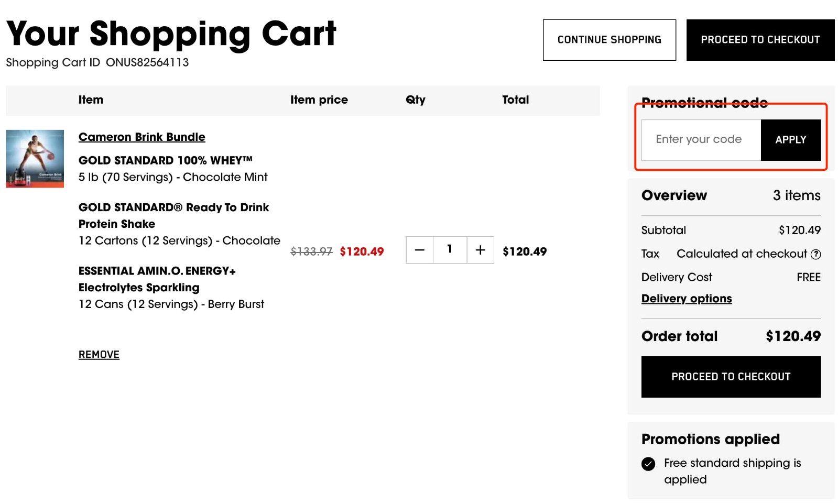Open the Cameron Brink Bundle product link
The height and width of the screenshot is (504, 838).
(x=142, y=137)
